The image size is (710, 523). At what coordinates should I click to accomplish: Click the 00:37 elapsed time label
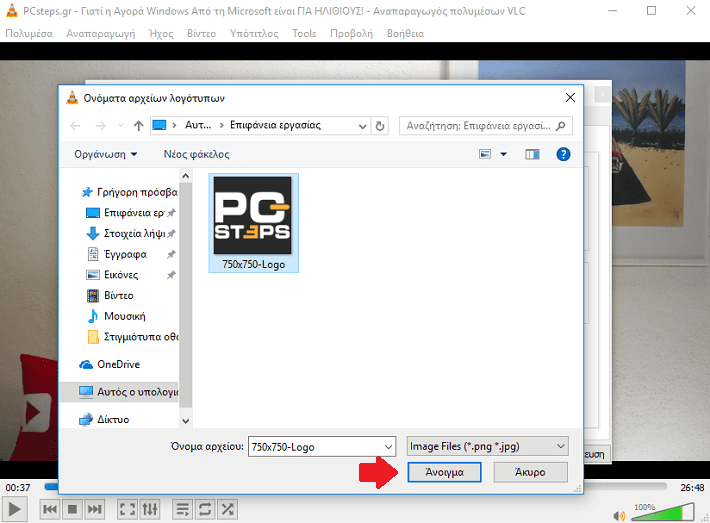(18, 488)
